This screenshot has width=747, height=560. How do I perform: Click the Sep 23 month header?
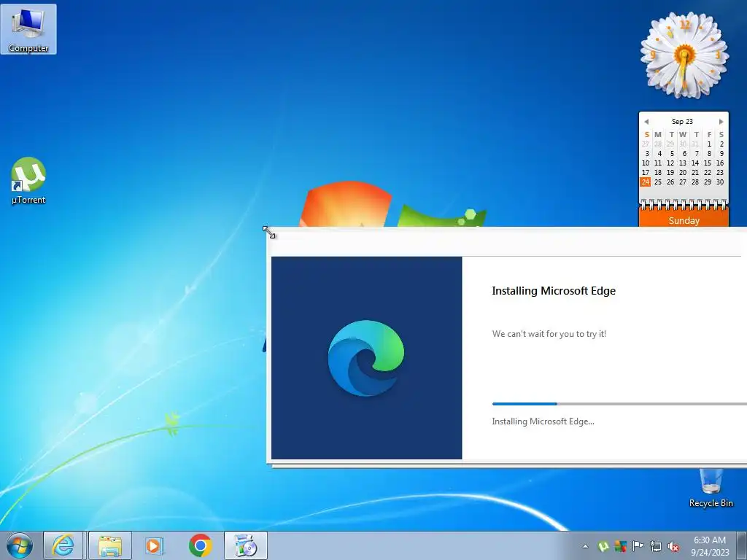point(682,122)
